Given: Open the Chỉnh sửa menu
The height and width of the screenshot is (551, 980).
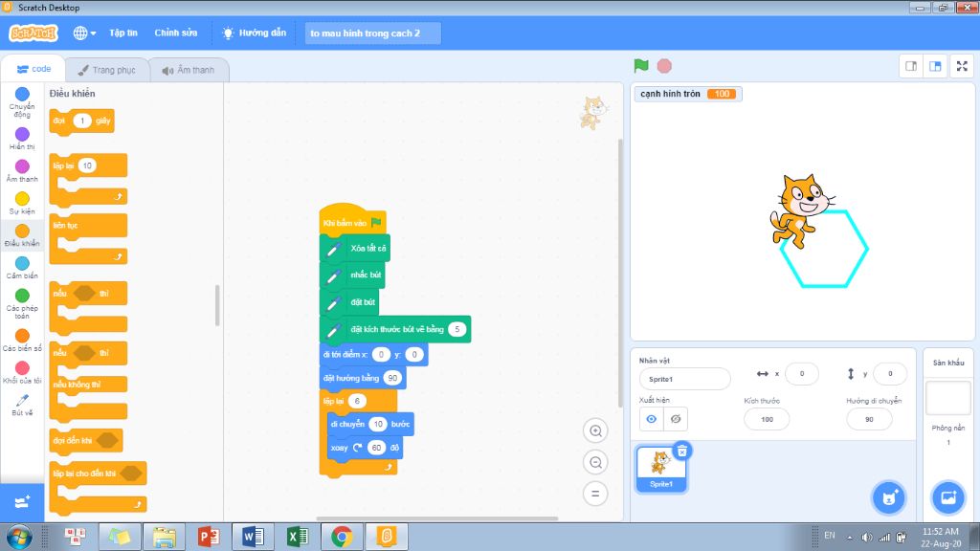Looking at the screenshot, I should pos(176,33).
